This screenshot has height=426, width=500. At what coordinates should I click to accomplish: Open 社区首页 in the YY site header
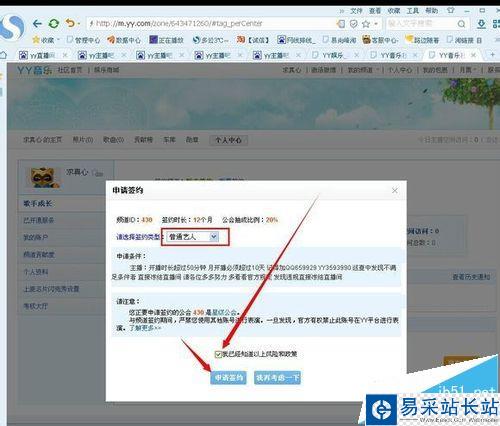[70, 70]
